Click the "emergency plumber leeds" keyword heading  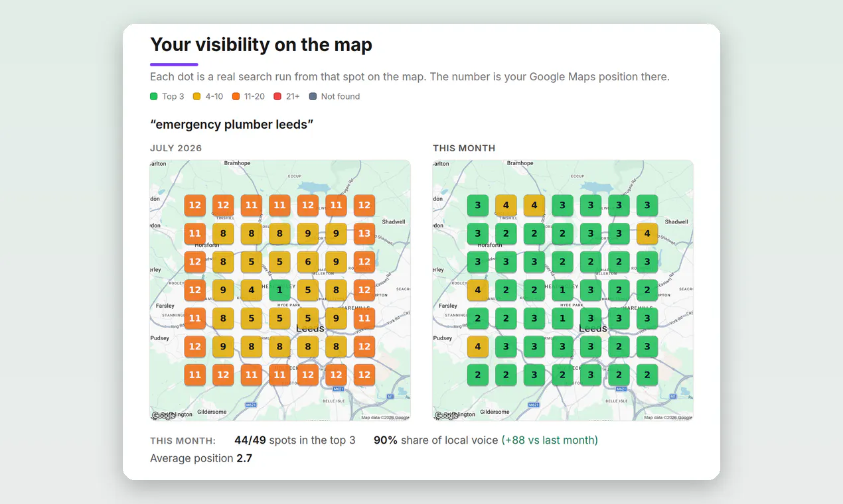point(232,125)
